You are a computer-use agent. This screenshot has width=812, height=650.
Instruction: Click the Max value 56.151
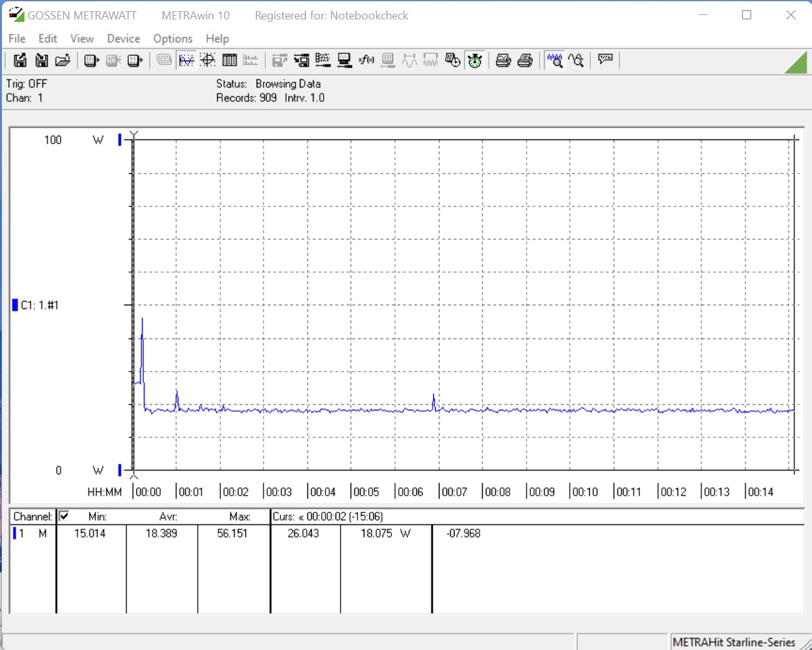click(x=232, y=534)
